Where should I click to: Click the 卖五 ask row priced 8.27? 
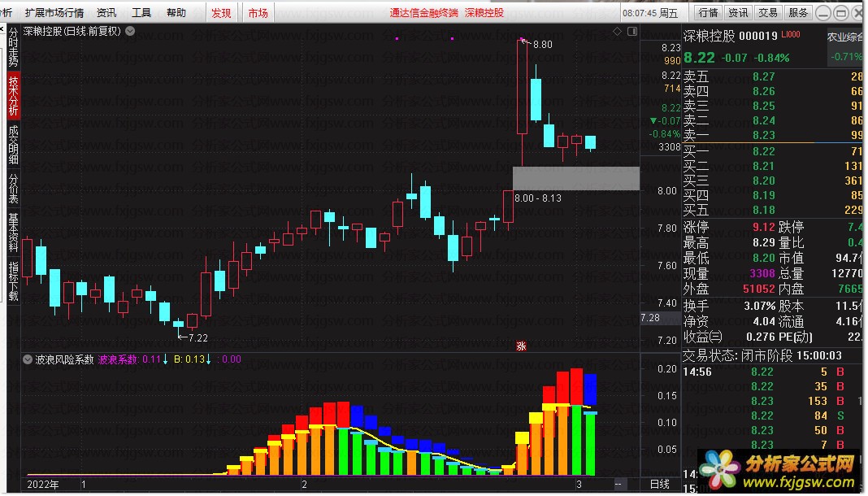(773, 76)
